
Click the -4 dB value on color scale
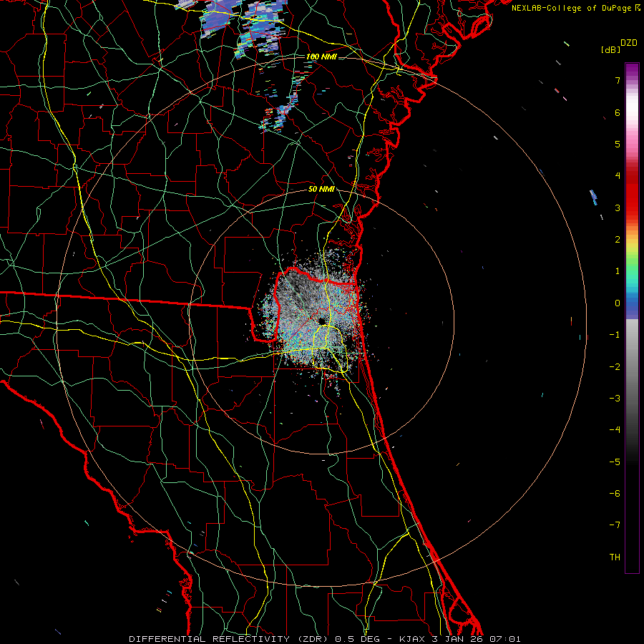coord(615,430)
